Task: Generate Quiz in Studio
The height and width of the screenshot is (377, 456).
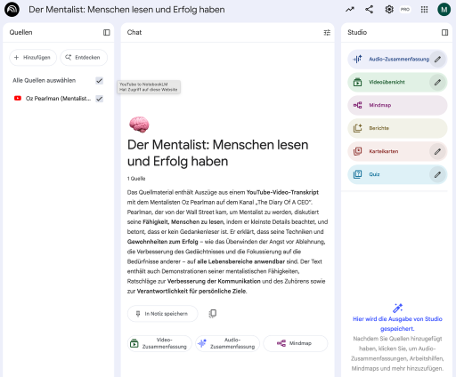Action: pos(397,174)
